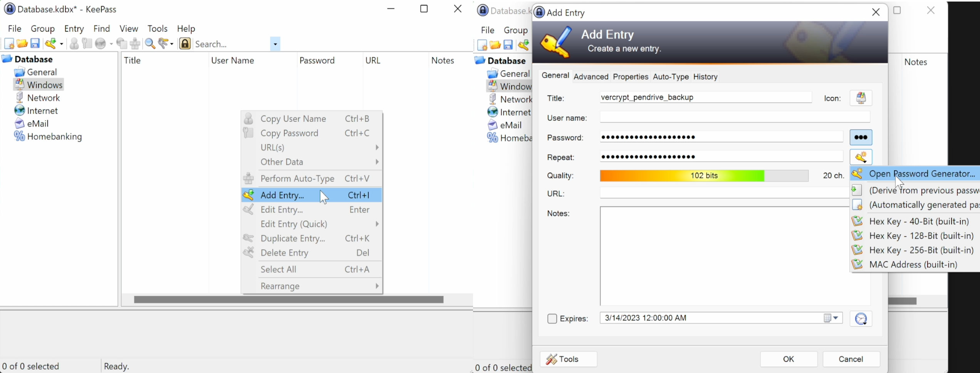Open the File menu in right window
980x373 pixels.
click(487, 30)
